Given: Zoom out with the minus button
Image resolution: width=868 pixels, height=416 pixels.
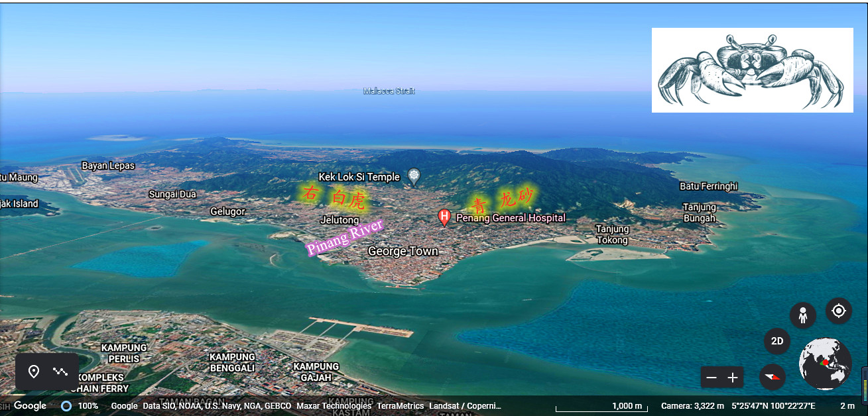Looking at the screenshot, I should pyautogui.click(x=712, y=378).
